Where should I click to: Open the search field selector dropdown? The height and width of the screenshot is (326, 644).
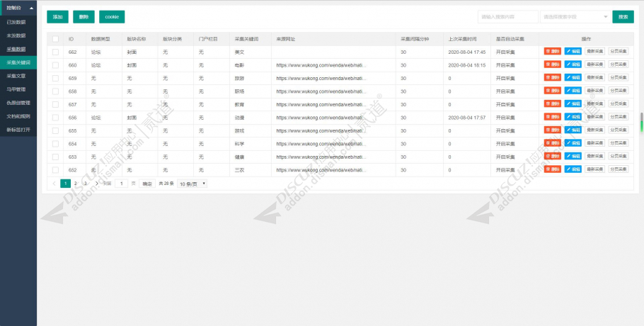point(575,17)
